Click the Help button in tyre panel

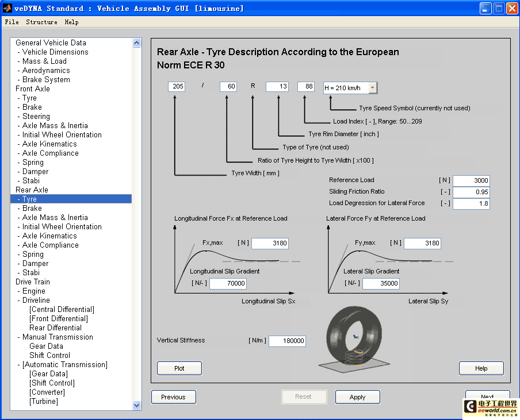coord(481,368)
